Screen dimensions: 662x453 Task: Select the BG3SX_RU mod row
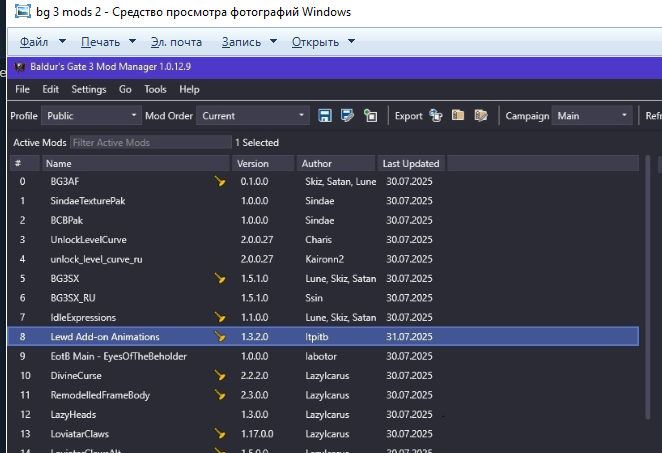(x=323, y=298)
